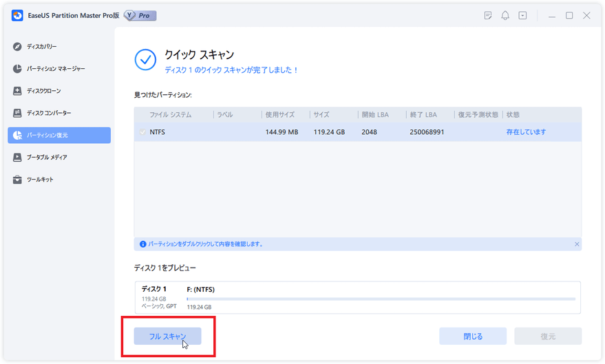The height and width of the screenshot is (364, 605).
Task: Click the Bootable Media (ブータブル メディア) icon
Action: (17, 158)
